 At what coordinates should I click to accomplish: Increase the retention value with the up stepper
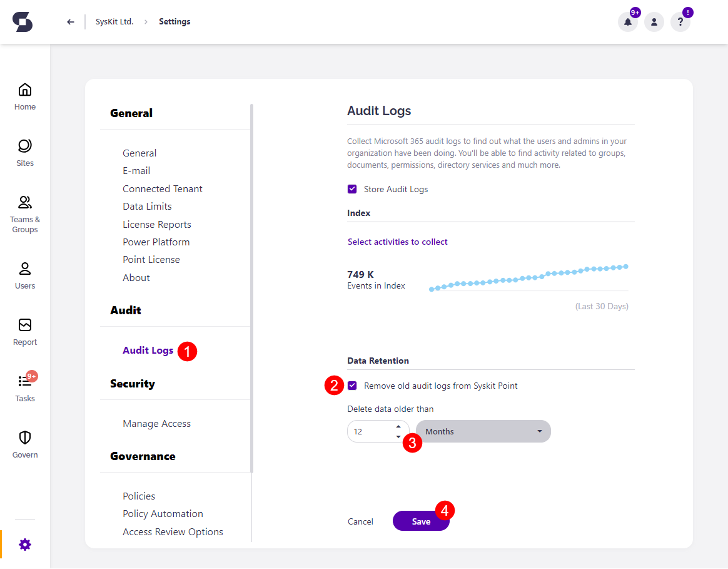(x=398, y=427)
